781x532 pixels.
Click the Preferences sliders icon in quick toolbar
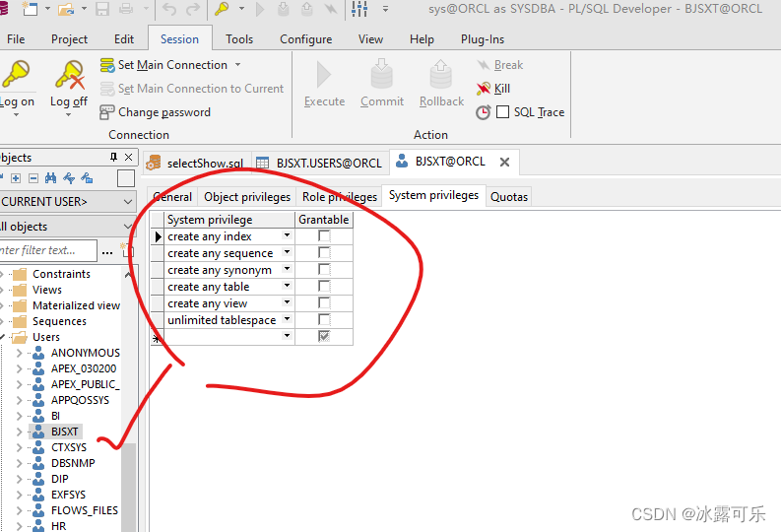[359, 9]
